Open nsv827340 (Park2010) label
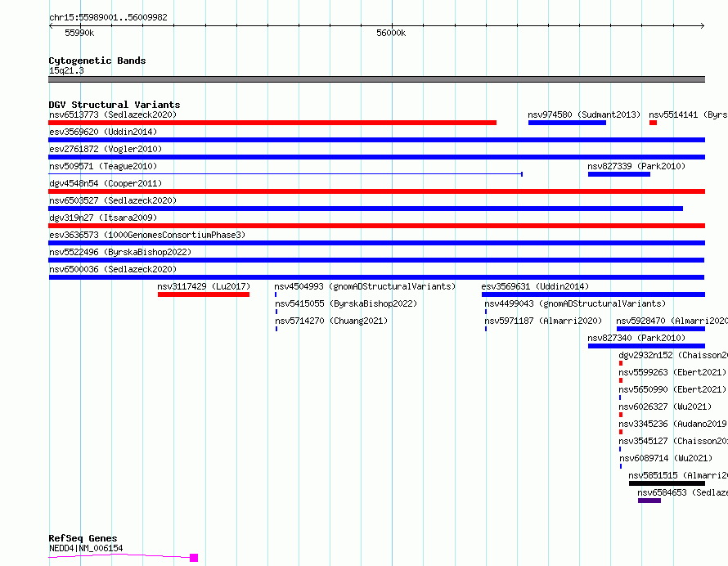This screenshot has height=566, width=728. [x=636, y=338]
